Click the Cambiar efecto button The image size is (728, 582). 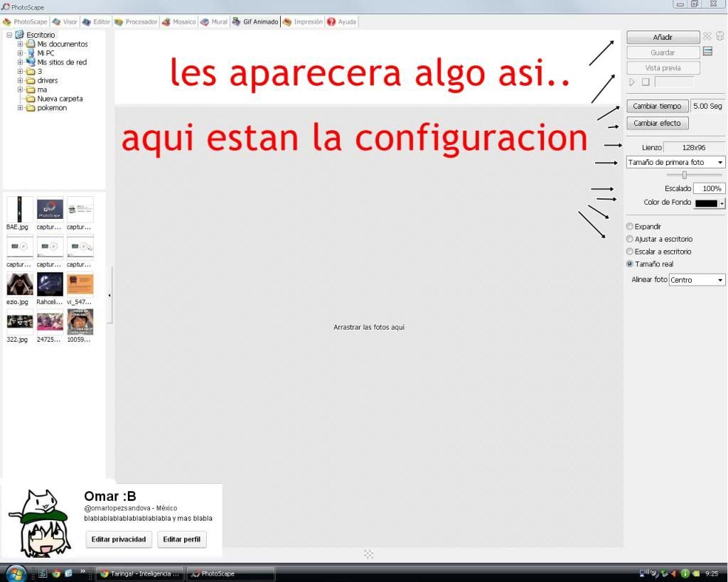coord(657,123)
